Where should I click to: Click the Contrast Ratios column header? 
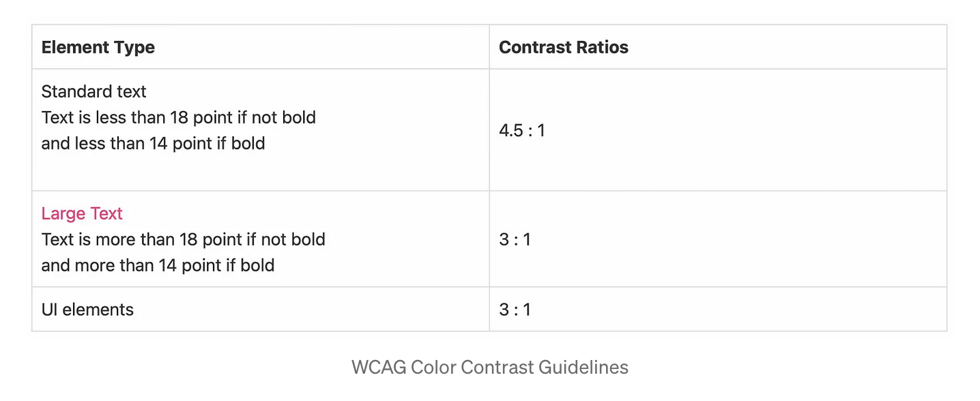pyautogui.click(x=564, y=47)
